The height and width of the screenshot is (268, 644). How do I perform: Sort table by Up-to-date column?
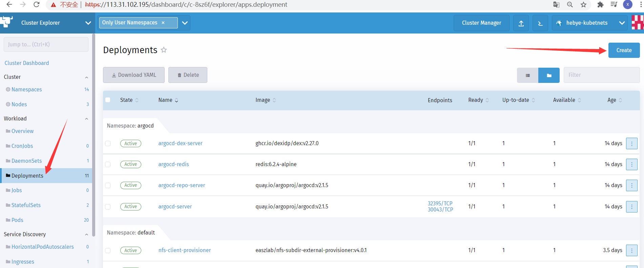(519, 100)
